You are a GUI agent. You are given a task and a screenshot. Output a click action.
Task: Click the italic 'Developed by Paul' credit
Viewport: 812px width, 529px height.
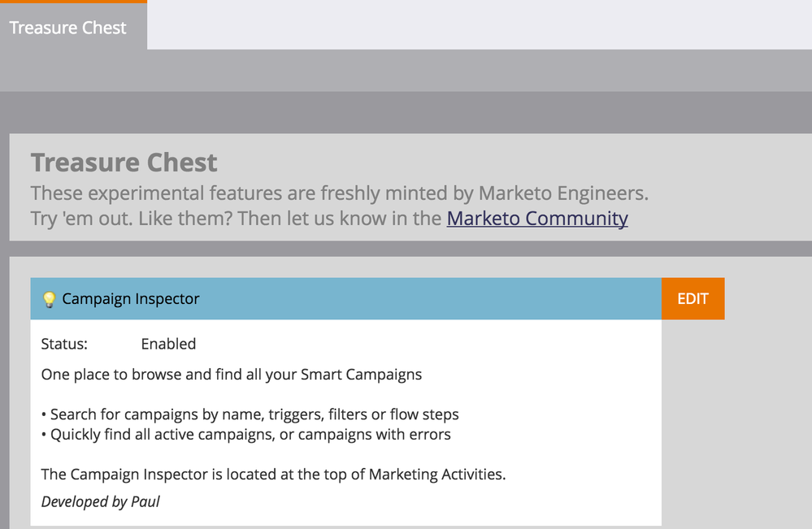coord(101,501)
